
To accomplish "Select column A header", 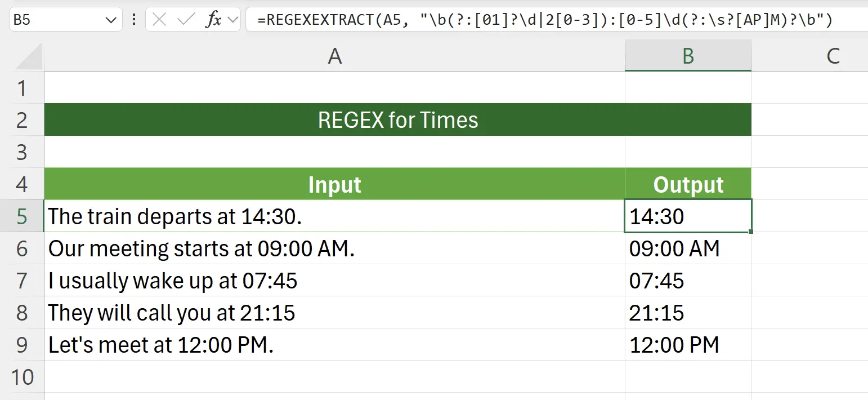I will pyautogui.click(x=334, y=55).
